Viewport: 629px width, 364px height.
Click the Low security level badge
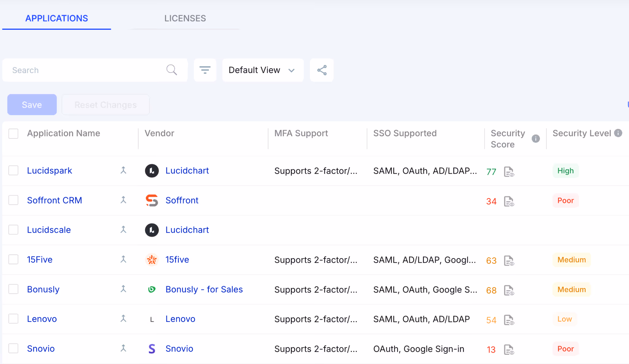(565, 319)
